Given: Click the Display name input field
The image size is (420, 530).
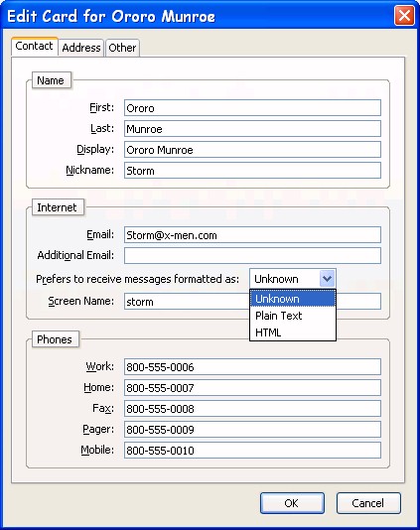Looking at the screenshot, I should [x=252, y=150].
